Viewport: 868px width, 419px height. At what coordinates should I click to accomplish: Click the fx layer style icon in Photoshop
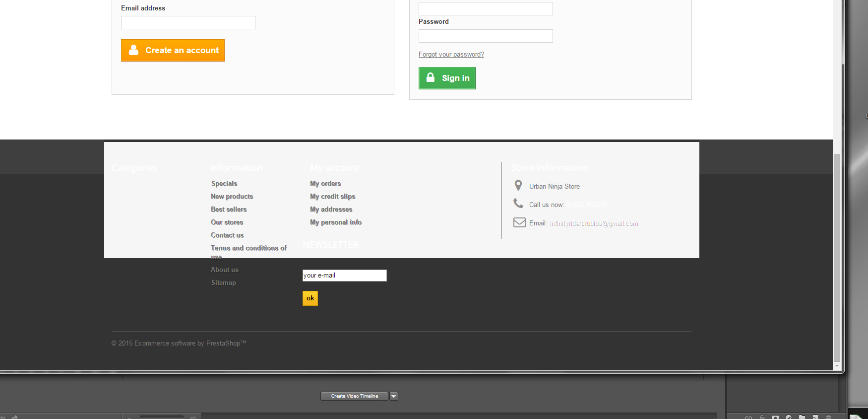[762, 417]
